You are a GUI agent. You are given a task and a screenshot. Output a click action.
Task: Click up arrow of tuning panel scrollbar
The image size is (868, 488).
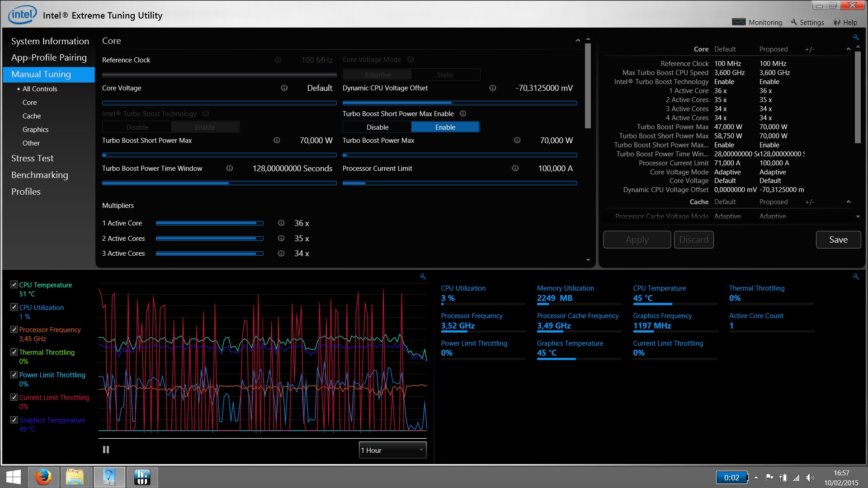(x=588, y=39)
